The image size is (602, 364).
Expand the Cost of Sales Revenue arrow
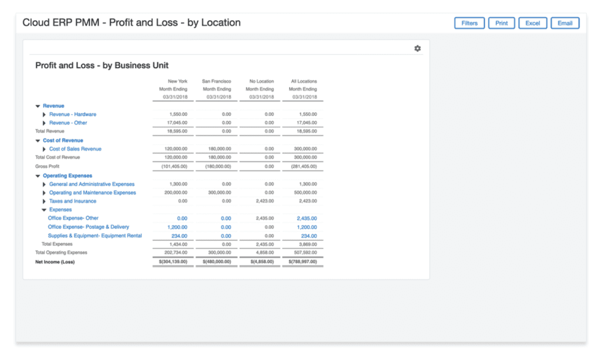pyautogui.click(x=45, y=149)
